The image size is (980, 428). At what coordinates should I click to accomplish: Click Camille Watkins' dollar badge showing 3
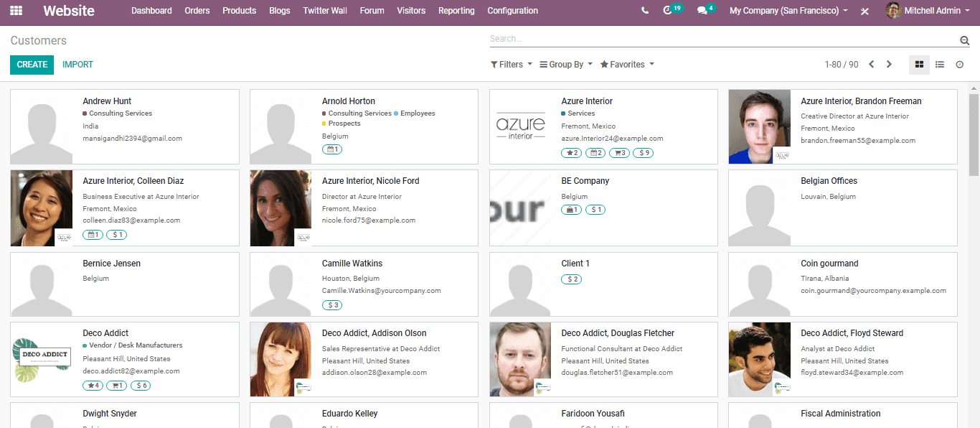332,305
